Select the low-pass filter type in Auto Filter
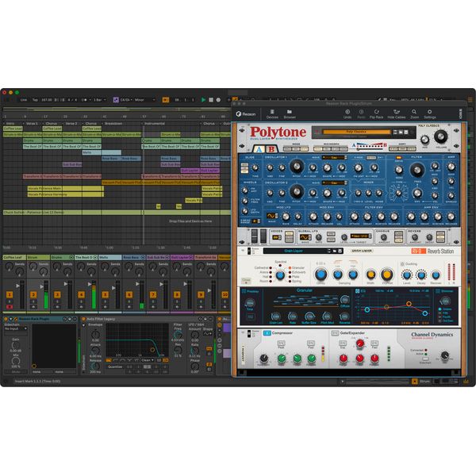Image resolution: width=476 pixels, height=476 pixels. [109, 360]
